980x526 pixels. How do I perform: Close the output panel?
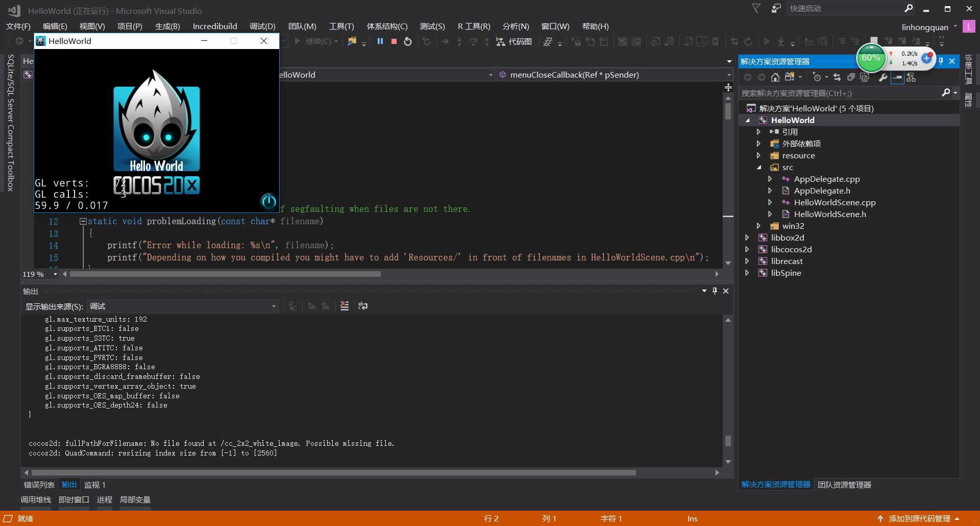726,291
